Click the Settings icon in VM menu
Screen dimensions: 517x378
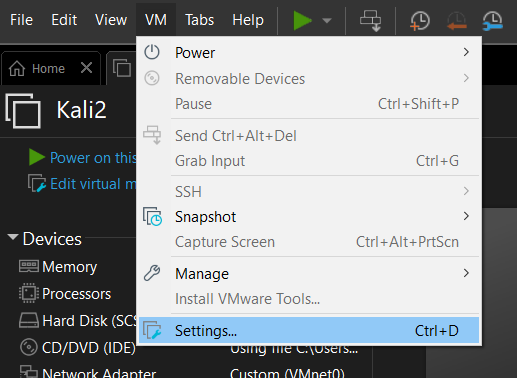pyautogui.click(x=152, y=330)
